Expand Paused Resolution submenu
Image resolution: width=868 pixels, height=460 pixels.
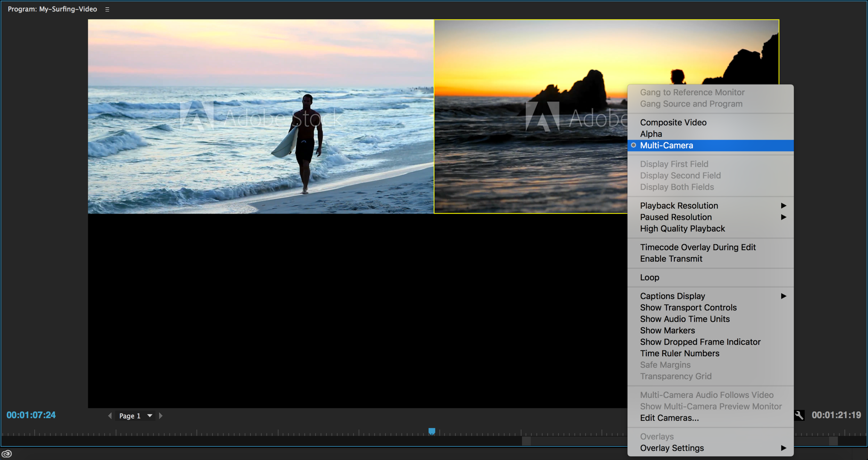point(710,217)
